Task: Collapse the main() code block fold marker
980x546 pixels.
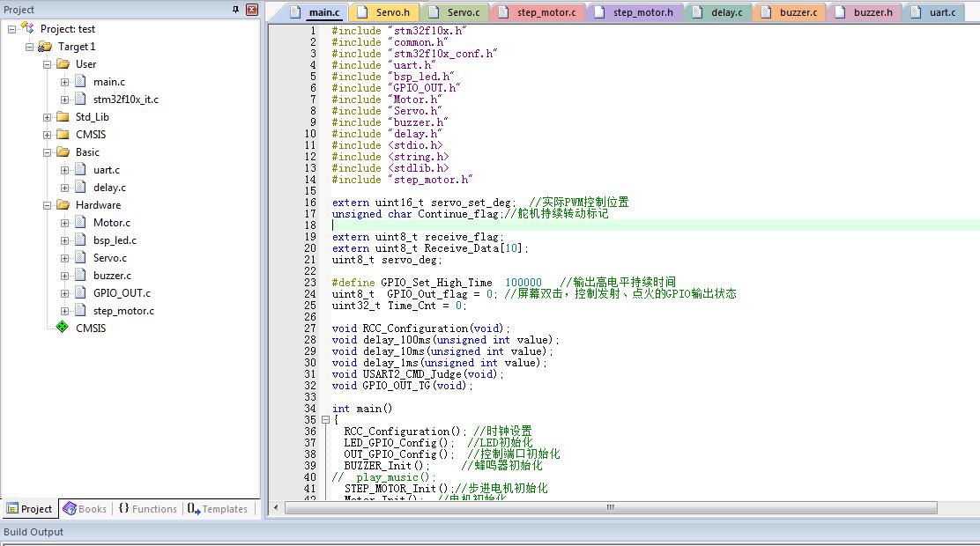Action: (325, 420)
